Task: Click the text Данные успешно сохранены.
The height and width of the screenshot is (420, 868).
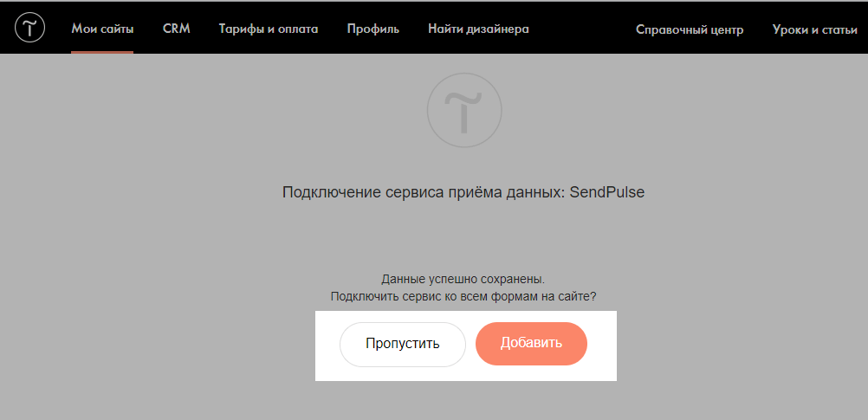Action: [463, 279]
